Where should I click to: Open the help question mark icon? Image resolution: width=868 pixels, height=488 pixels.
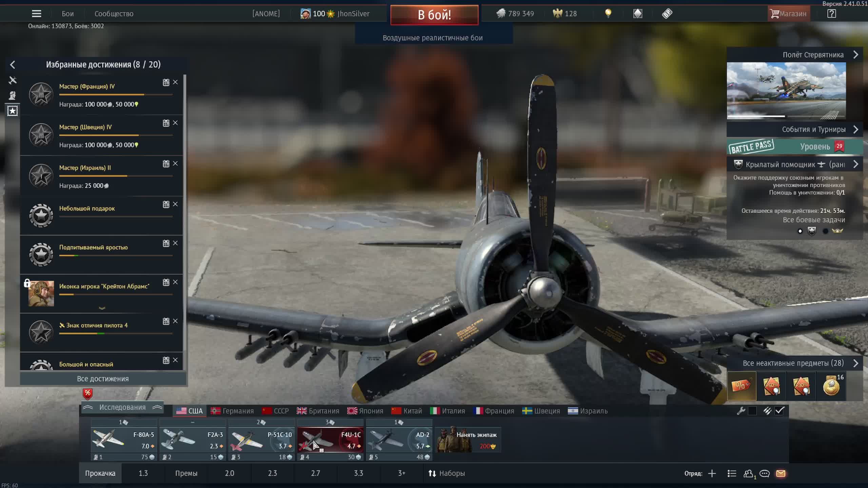[x=831, y=14]
